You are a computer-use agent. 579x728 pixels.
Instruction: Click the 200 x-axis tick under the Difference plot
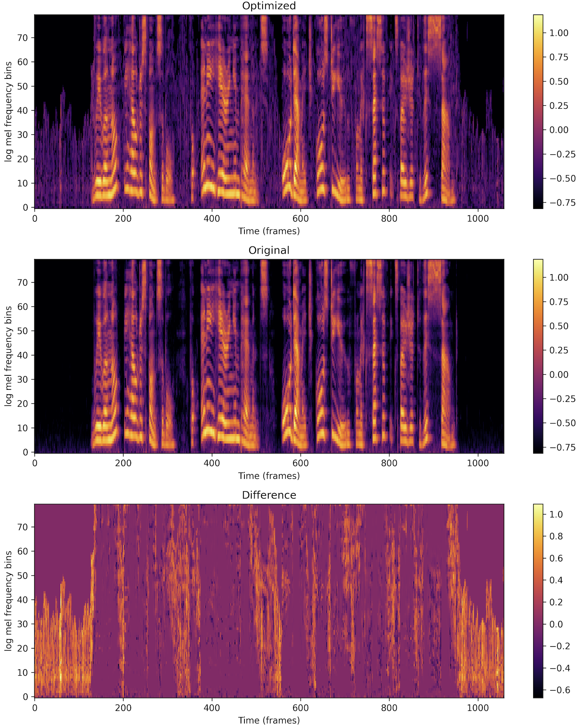(123, 708)
